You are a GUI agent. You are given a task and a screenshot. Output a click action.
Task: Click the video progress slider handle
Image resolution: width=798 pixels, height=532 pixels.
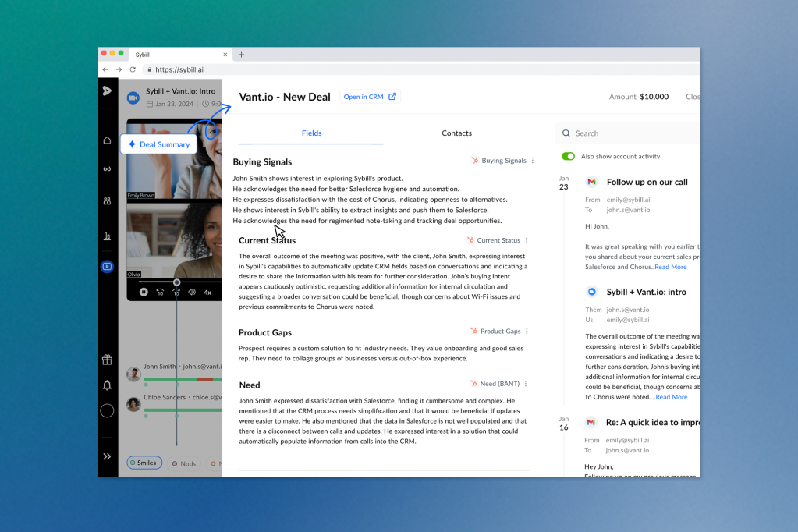click(176, 282)
